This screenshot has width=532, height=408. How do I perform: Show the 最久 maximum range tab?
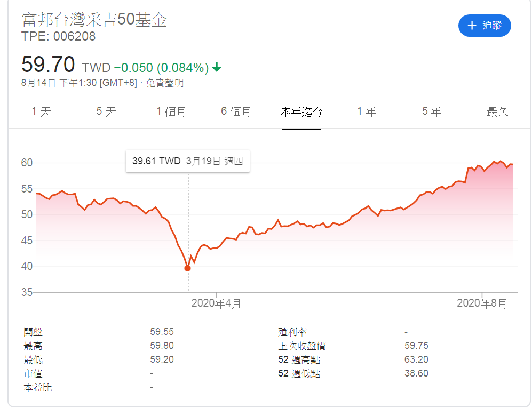[x=497, y=111]
